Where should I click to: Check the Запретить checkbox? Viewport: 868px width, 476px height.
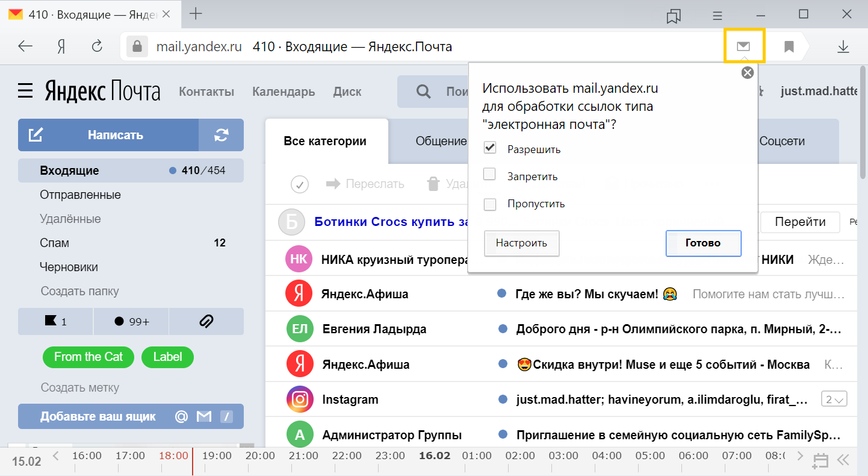tap(490, 175)
